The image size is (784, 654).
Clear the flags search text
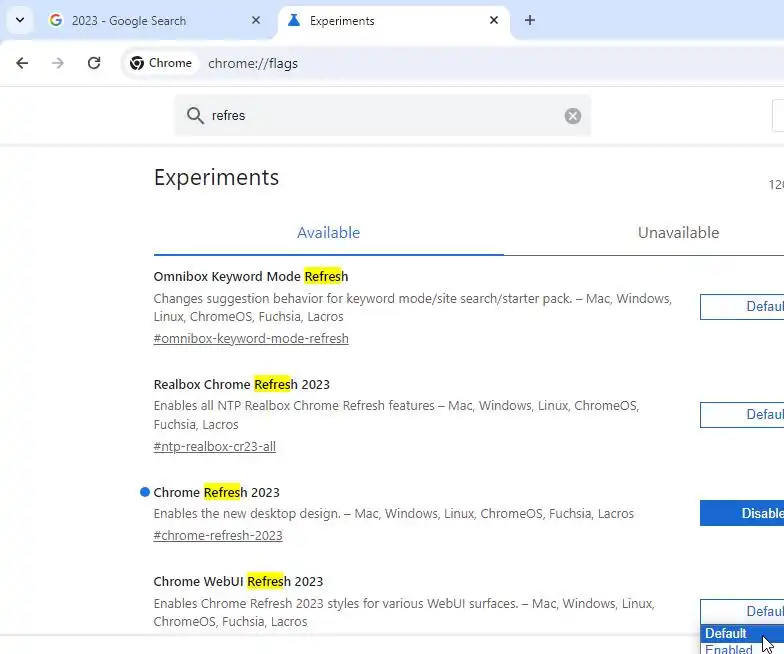(572, 116)
